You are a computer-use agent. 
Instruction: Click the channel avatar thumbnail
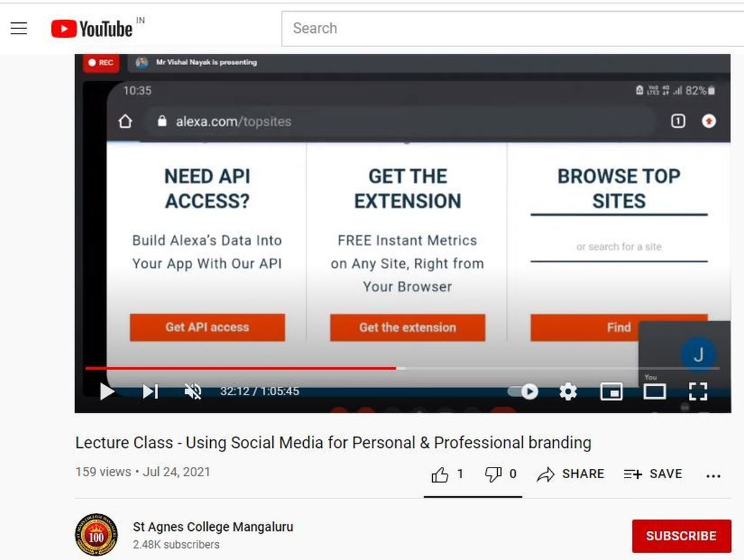96,535
